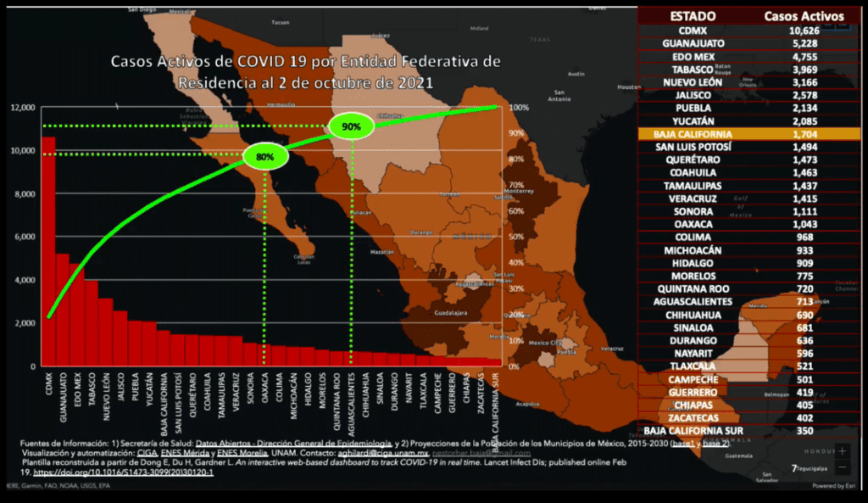Click the 80% marker on the Pareto curve

click(265, 157)
